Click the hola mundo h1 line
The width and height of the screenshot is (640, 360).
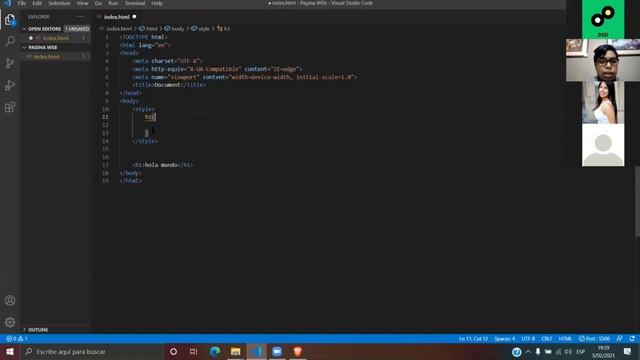point(162,165)
